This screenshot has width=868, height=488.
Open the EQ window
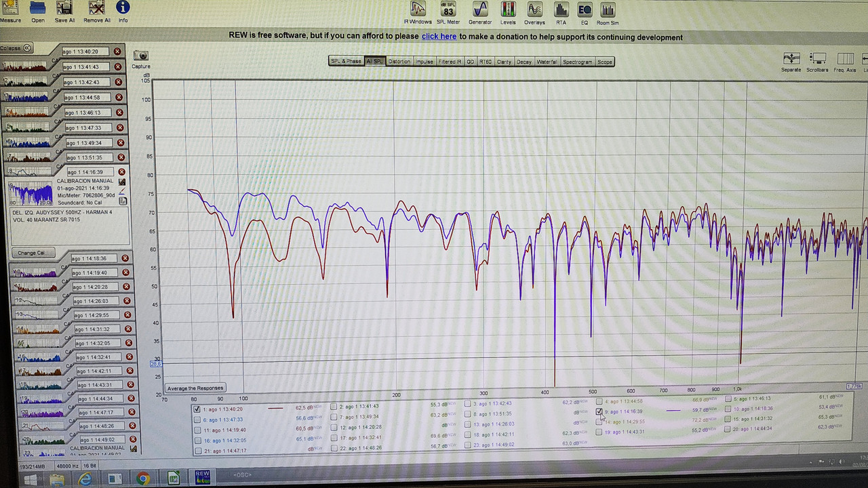pos(585,9)
